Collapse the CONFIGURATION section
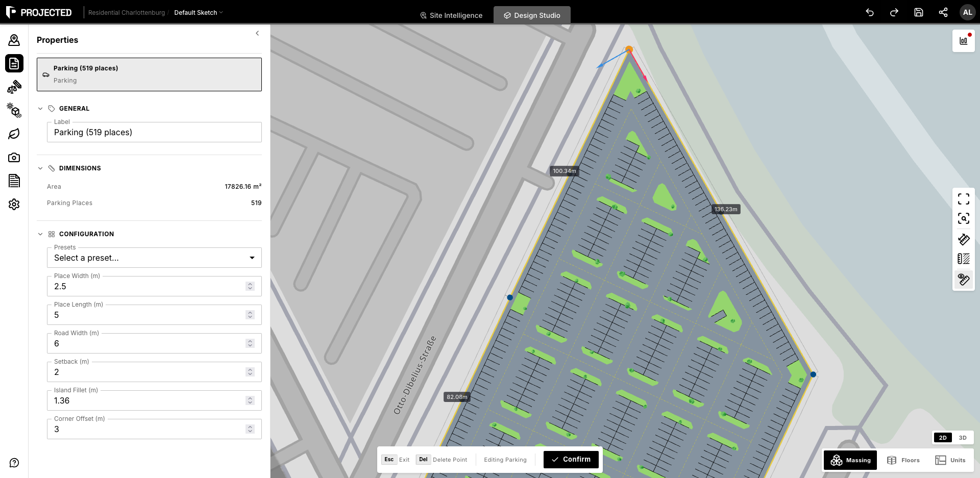Image resolution: width=980 pixels, height=478 pixels. click(40, 234)
